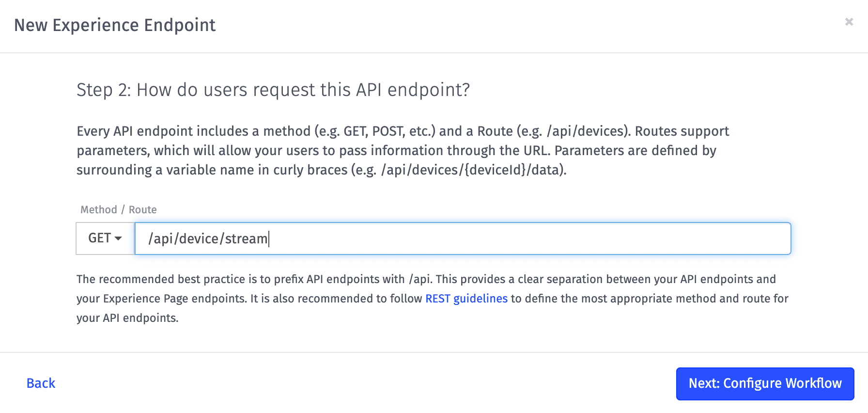Image resolution: width=868 pixels, height=413 pixels.
Task: Close the New Experience Endpoint dialog
Action: [x=849, y=22]
